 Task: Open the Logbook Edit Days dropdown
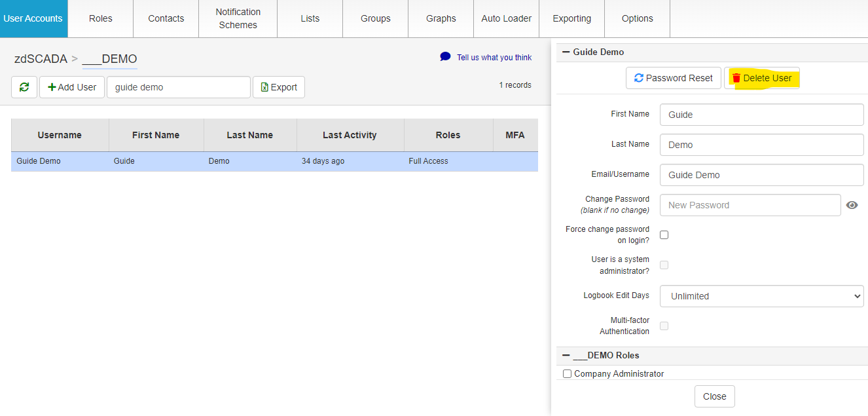coord(761,296)
